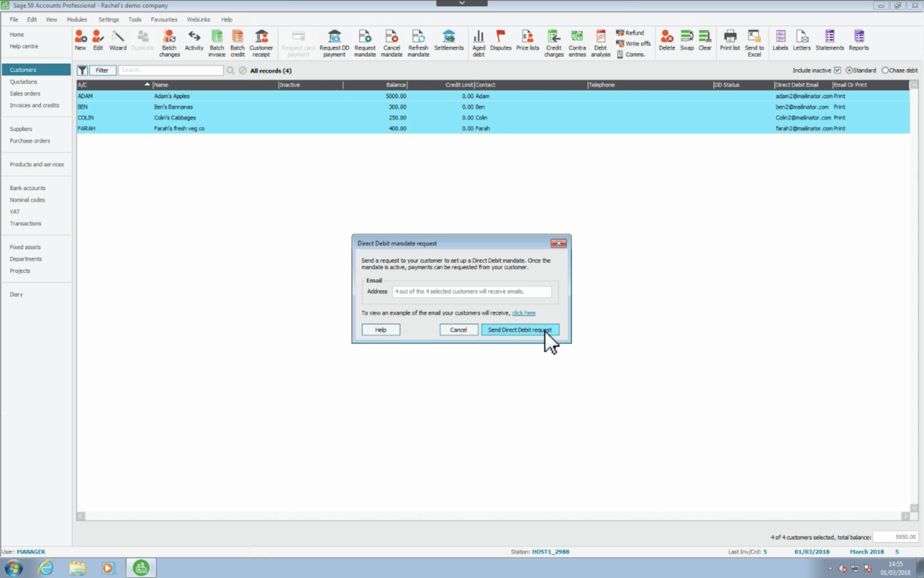Toggle the Include inactive checkbox

pos(837,70)
